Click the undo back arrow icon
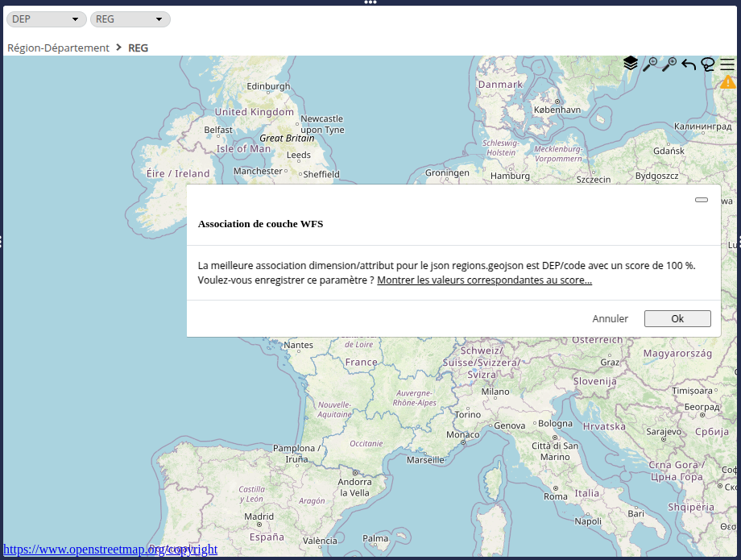Screen dimensions: 741x560 (x=689, y=64)
